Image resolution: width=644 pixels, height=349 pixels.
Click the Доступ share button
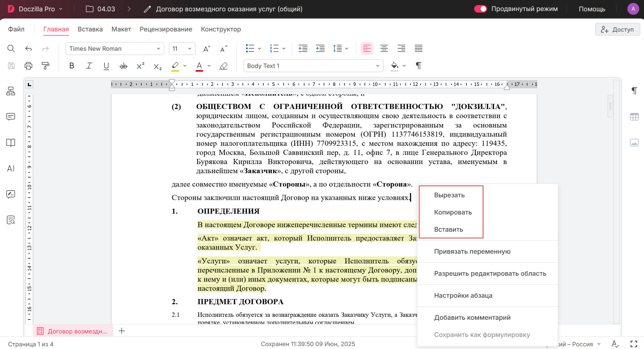point(617,30)
